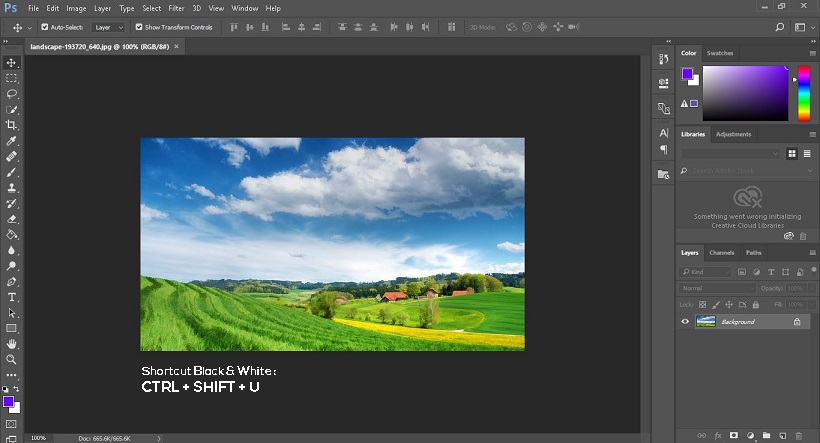Click the Pen tool icon
820x443 pixels.
(x=12, y=282)
